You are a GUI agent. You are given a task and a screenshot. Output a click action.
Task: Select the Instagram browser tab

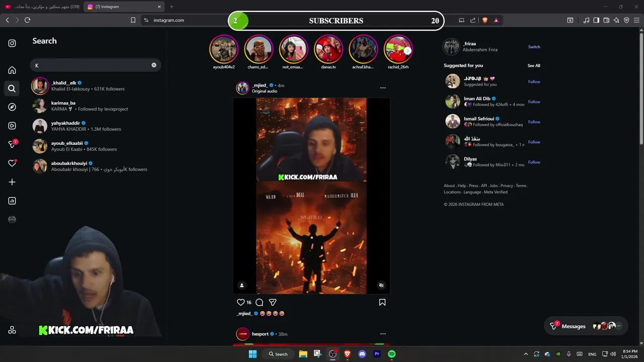[124, 7]
